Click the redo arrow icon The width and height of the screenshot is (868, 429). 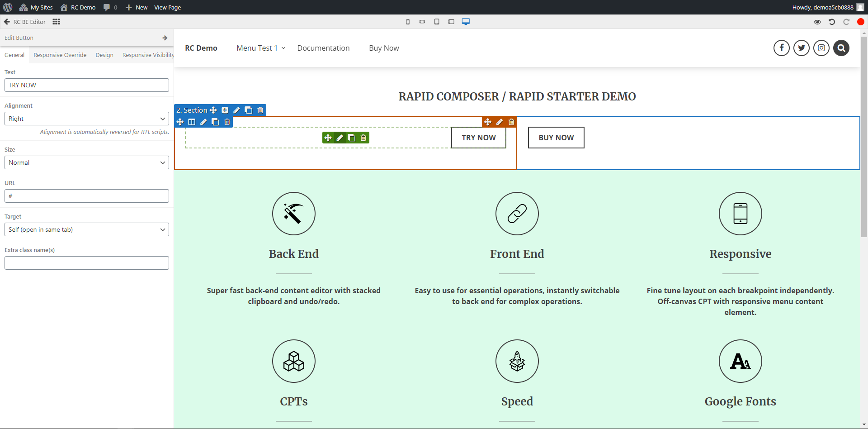click(846, 22)
